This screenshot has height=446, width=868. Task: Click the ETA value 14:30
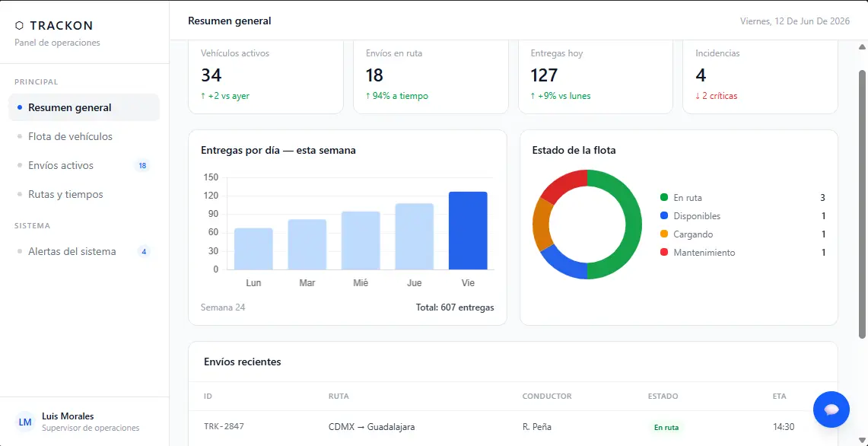pos(784,427)
